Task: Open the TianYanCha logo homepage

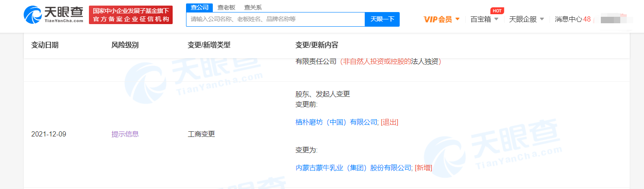Action: 54,15
